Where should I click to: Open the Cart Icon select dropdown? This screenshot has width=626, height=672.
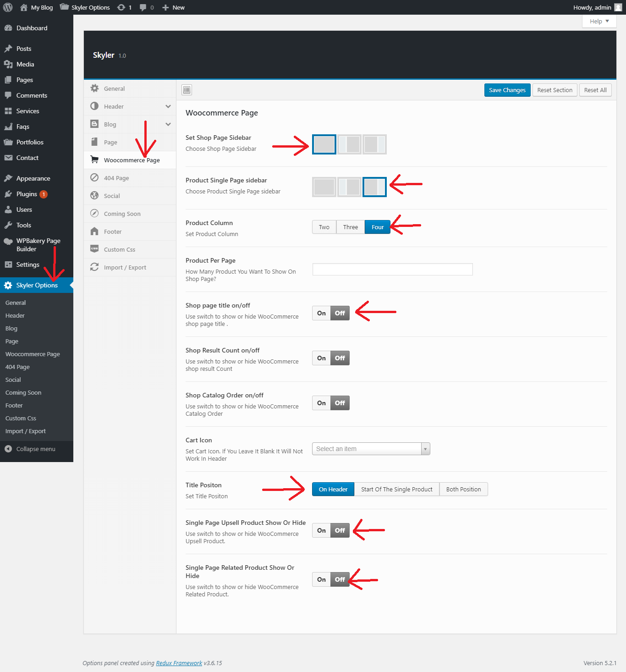(x=371, y=449)
